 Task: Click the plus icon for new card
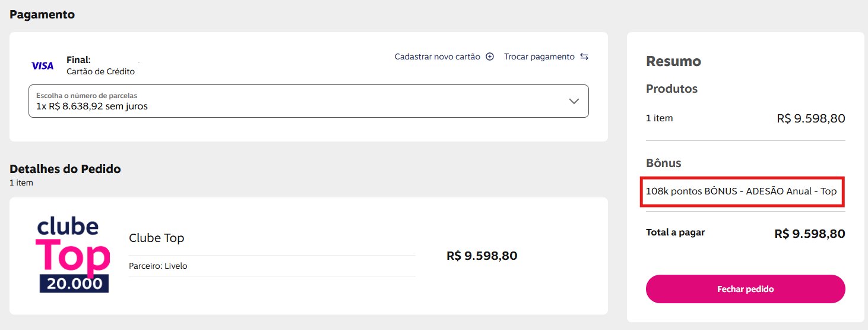tap(490, 56)
